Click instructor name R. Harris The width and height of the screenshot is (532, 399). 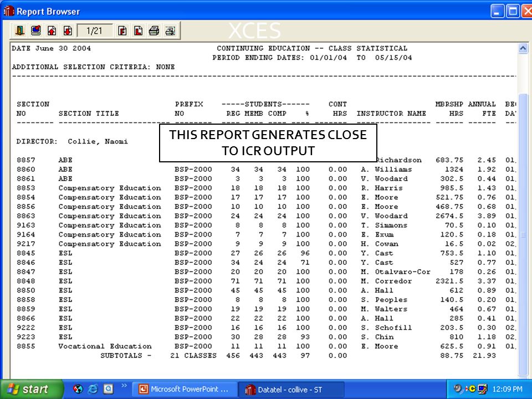click(x=381, y=188)
